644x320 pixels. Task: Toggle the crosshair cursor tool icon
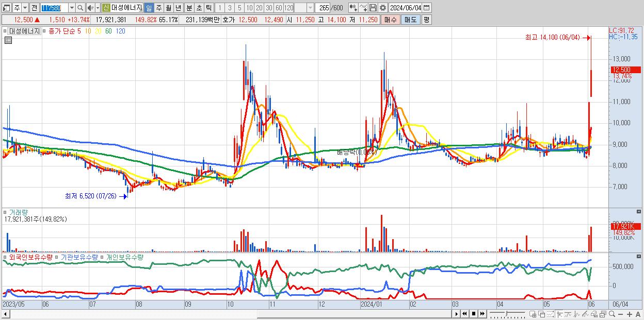tap(559, 314)
